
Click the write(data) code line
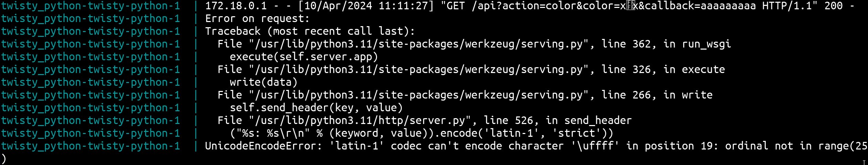pyautogui.click(x=264, y=82)
